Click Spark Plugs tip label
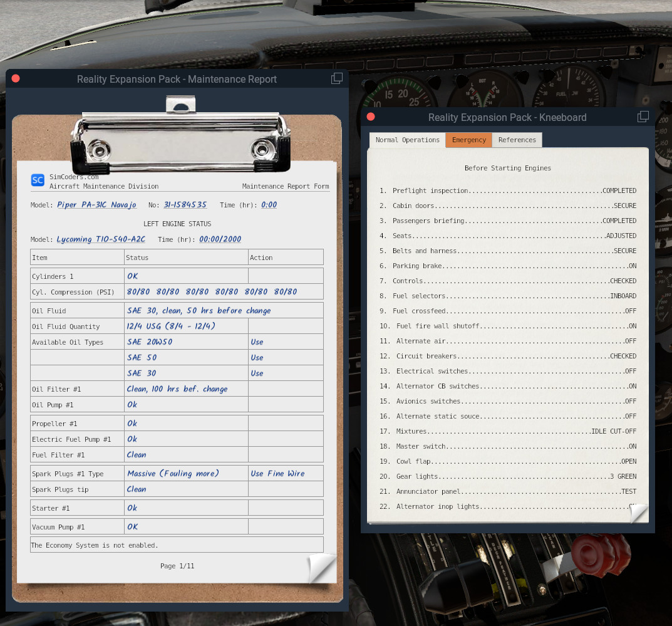The image size is (672, 626). pos(60,489)
